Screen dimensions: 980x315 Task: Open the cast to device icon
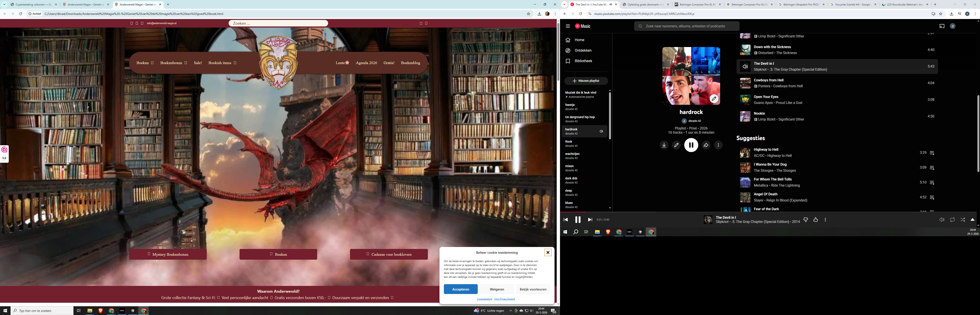tap(941, 26)
